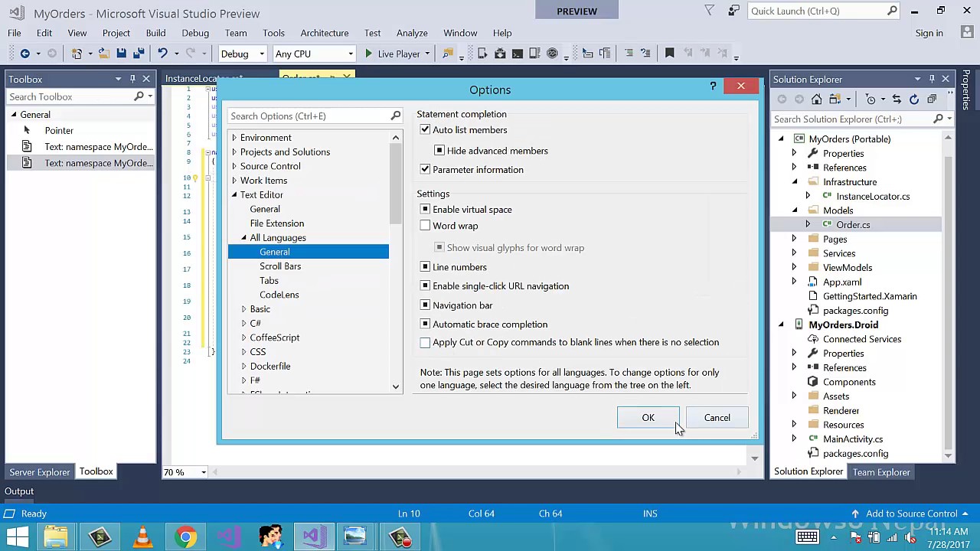Click the Options search magnifier icon
This screenshot has width=980, height=551.
[x=396, y=116]
